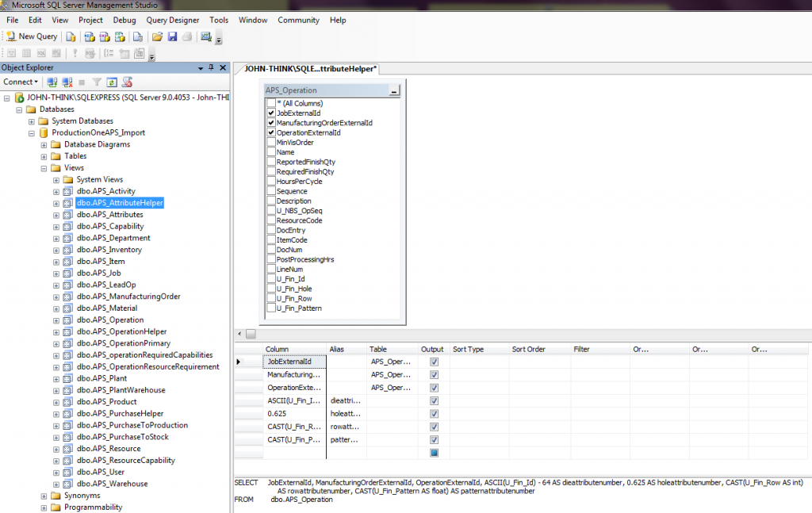Click the Disconnect icon in Object Explorer
Viewport: 812px width, 513px height.
pyautogui.click(x=65, y=82)
